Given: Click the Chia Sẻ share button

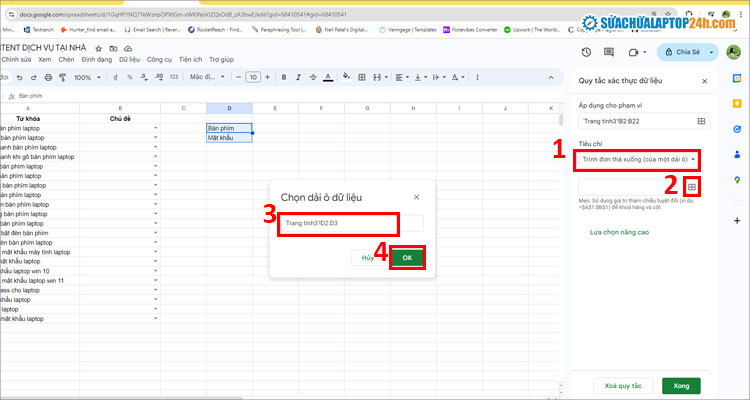Looking at the screenshot, I should click(682, 52).
